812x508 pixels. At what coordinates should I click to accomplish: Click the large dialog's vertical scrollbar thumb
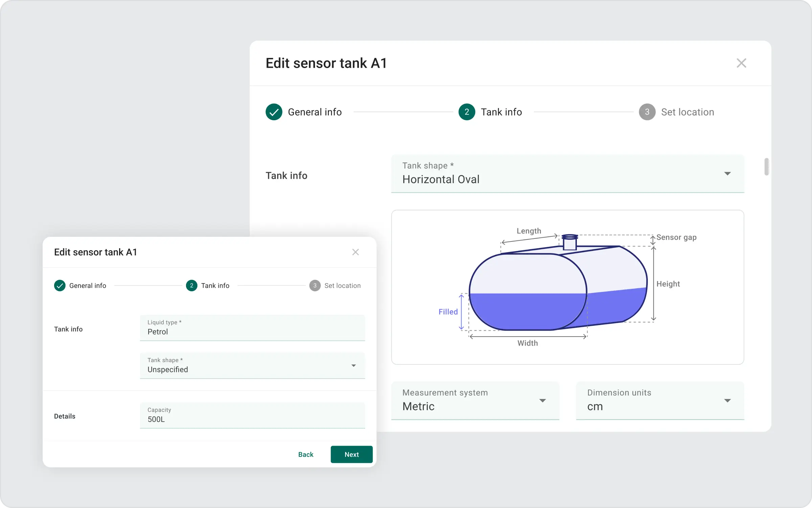coord(766,167)
